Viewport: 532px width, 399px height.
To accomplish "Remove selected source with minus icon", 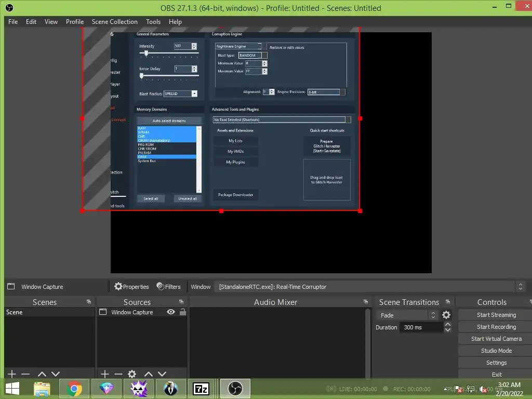I will point(118,374).
